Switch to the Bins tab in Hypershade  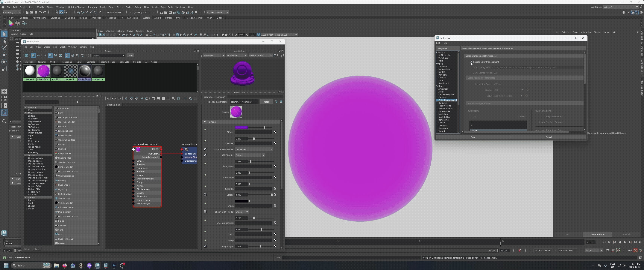(x=37, y=249)
